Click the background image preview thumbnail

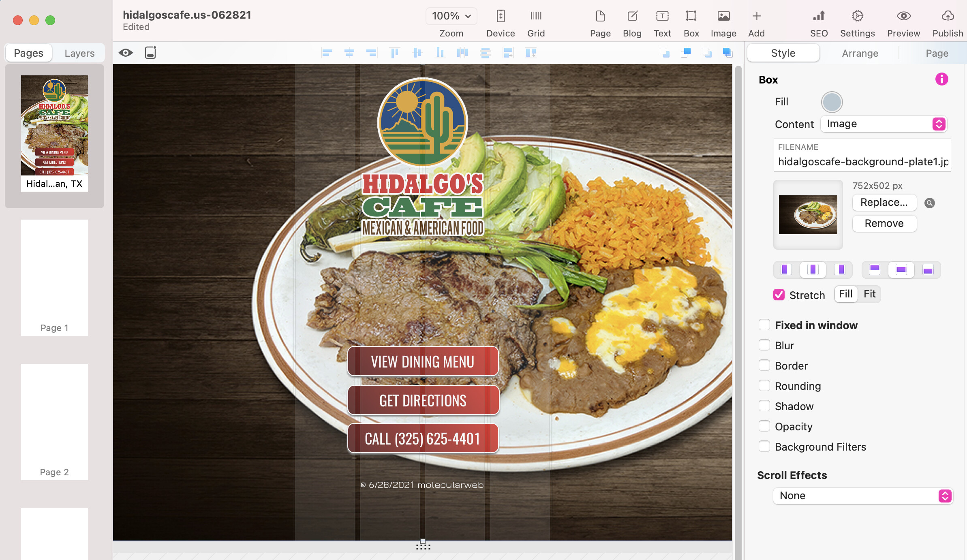(808, 214)
